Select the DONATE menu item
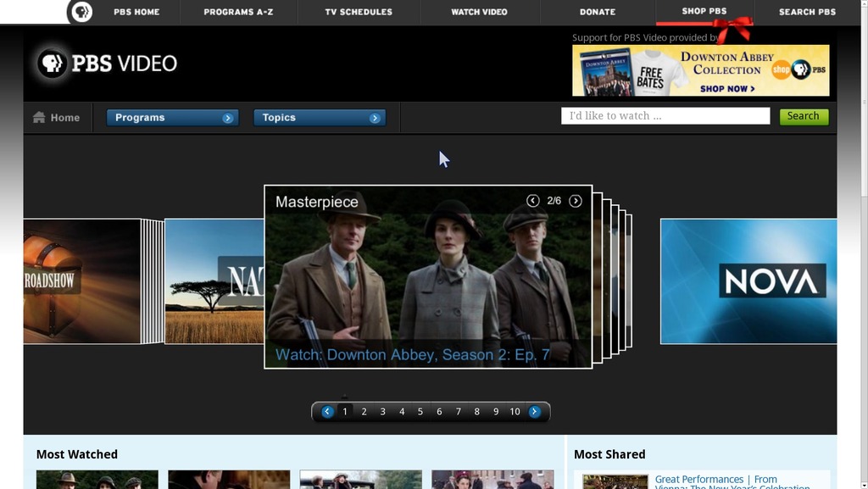The width and height of the screenshot is (868, 489). click(598, 12)
